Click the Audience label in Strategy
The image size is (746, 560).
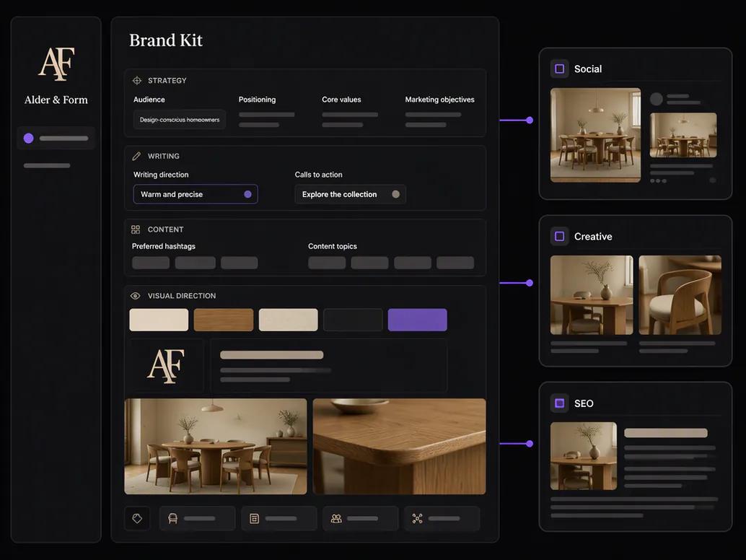coord(149,100)
